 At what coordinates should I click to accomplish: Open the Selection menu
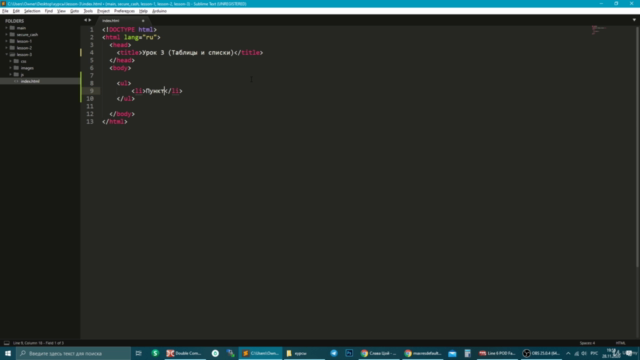pyautogui.click(x=32, y=11)
